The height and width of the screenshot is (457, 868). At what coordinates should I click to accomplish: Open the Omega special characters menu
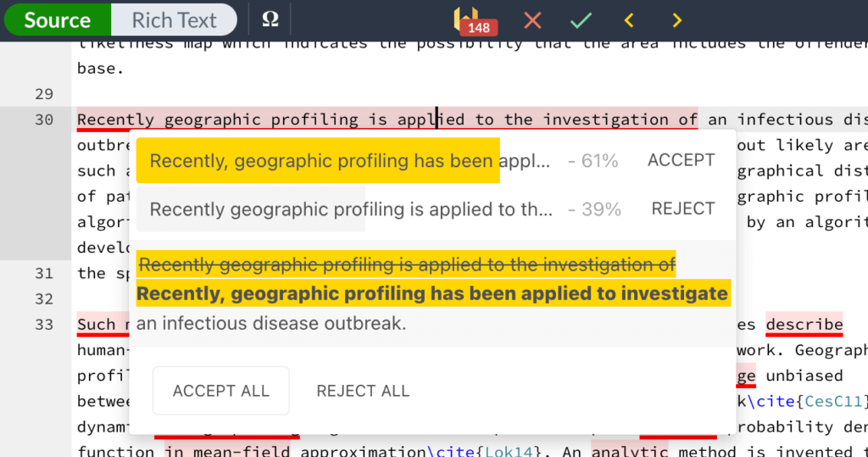[270, 20]
